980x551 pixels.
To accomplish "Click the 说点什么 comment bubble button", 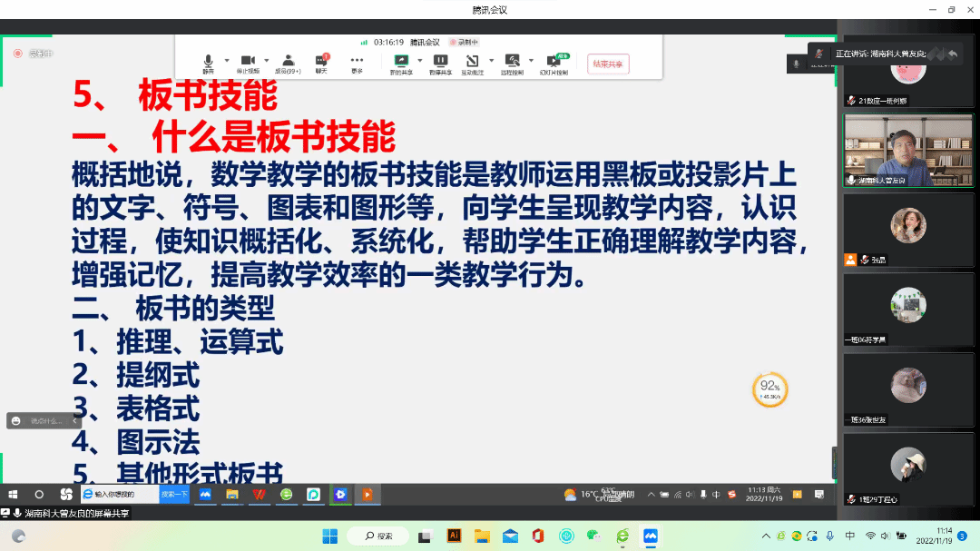I will click(x=44, y=420).
